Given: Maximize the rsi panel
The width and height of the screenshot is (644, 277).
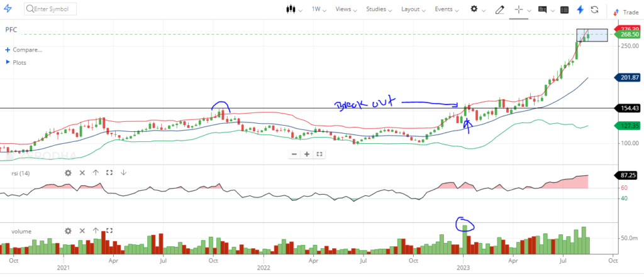Looking at the screenshot, I should click(x=109, y=173).
